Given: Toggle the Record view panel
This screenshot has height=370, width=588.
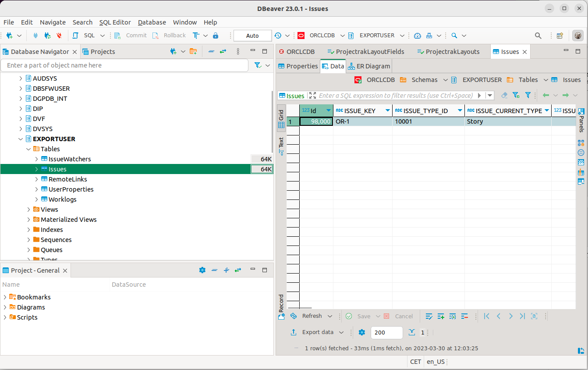Looking at the screenshot, I should 281,306.
